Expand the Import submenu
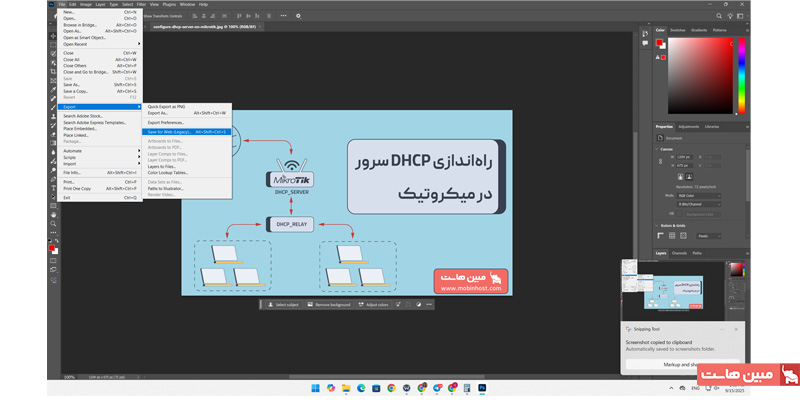Screen dimensions: 800x400 click(100, 164)
